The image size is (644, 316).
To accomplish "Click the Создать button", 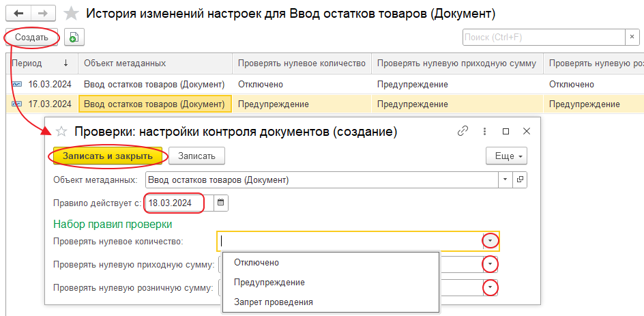I will (31, 38).
